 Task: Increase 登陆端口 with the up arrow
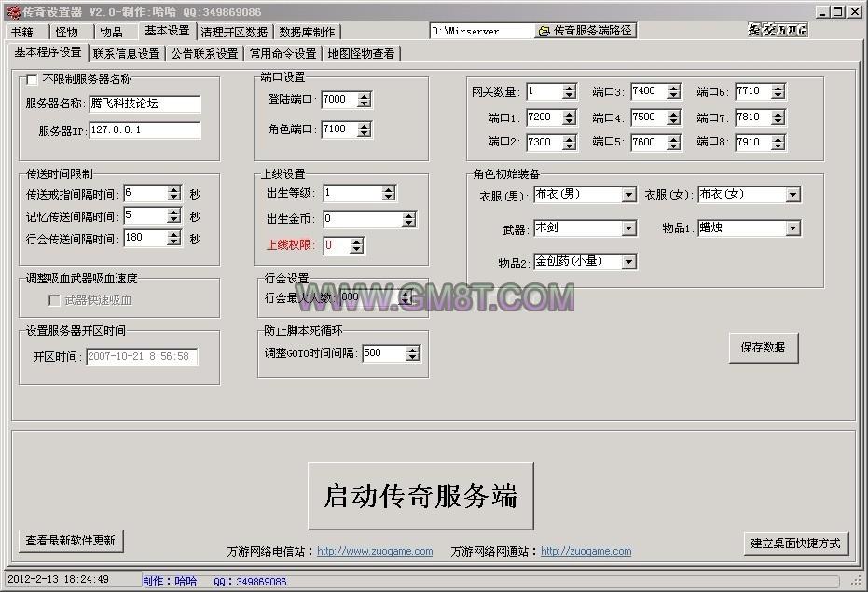click(364, 96)
